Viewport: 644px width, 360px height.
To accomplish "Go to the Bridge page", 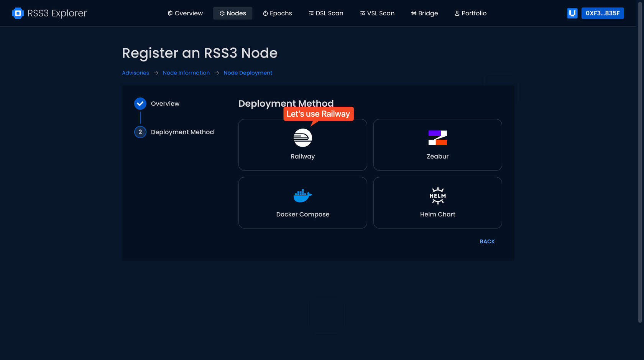I will click(424, 13).
